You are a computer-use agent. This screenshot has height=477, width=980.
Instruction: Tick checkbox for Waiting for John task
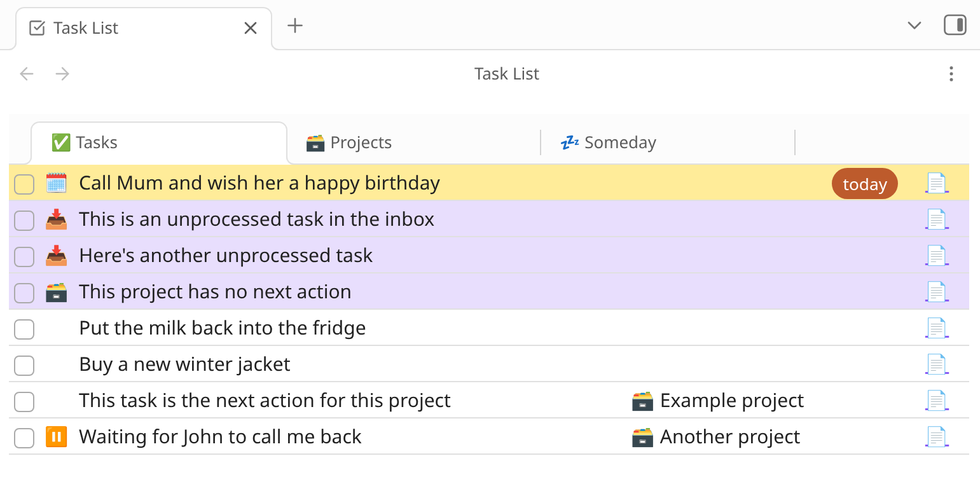pyautogui.click(x=24, y=438)
